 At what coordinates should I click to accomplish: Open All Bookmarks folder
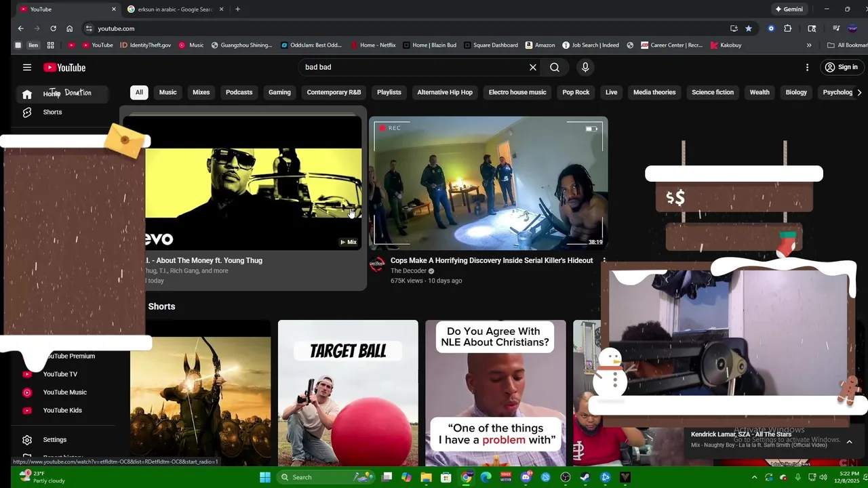848,45
